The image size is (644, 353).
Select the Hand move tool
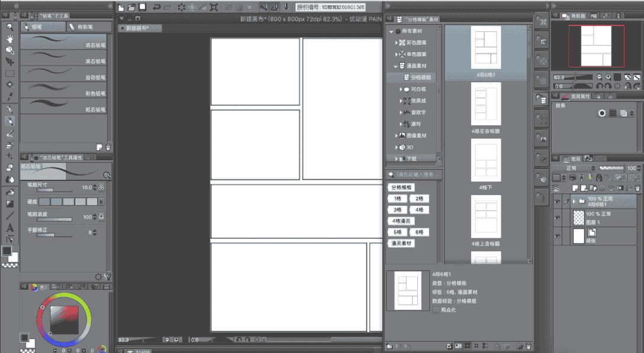[x=10, y=38]
